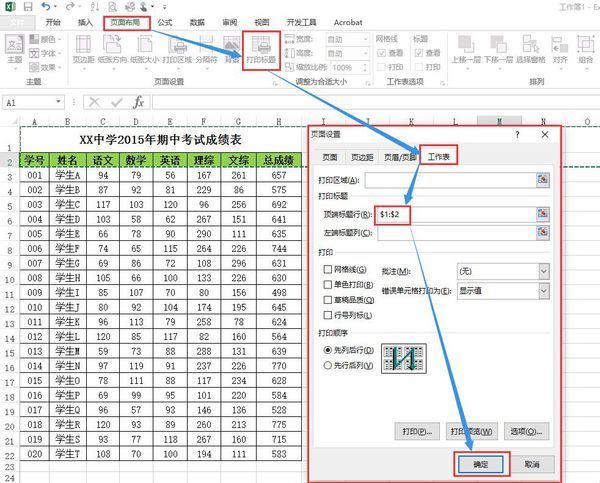Toggle Headings View (查看) checkbox

(x=419, y=53)
